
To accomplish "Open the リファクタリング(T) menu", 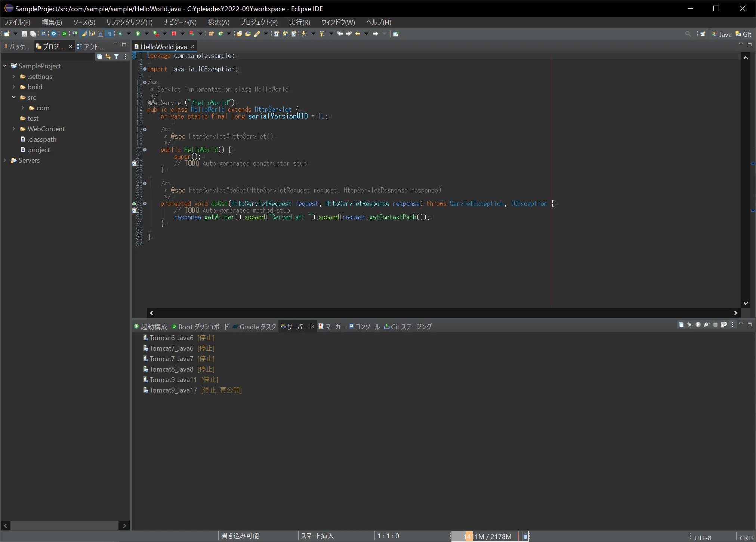I will 129,22.
